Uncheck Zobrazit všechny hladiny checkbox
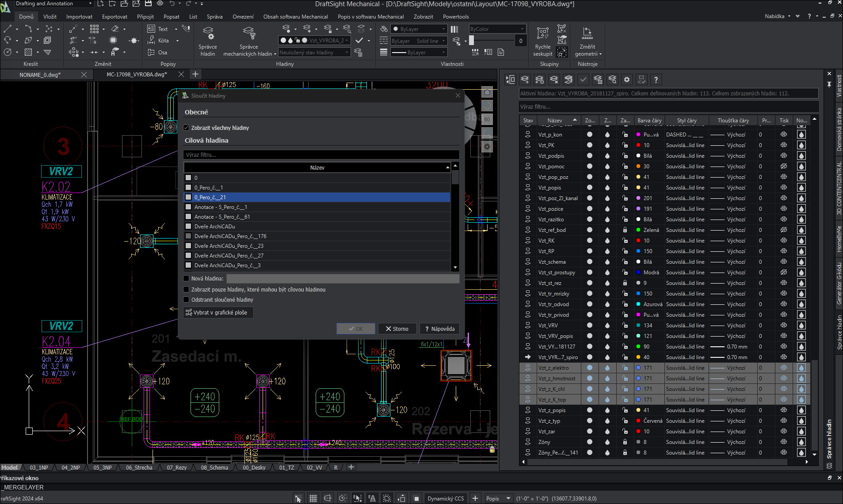Viewport: 843px width, 504px height. click(187, 128)
